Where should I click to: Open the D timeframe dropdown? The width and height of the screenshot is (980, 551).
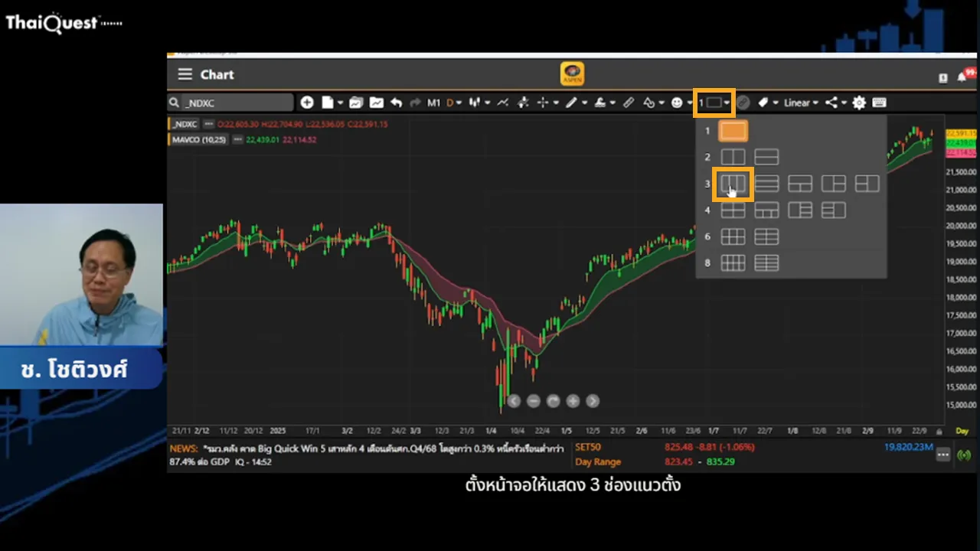tap(454, 103)
